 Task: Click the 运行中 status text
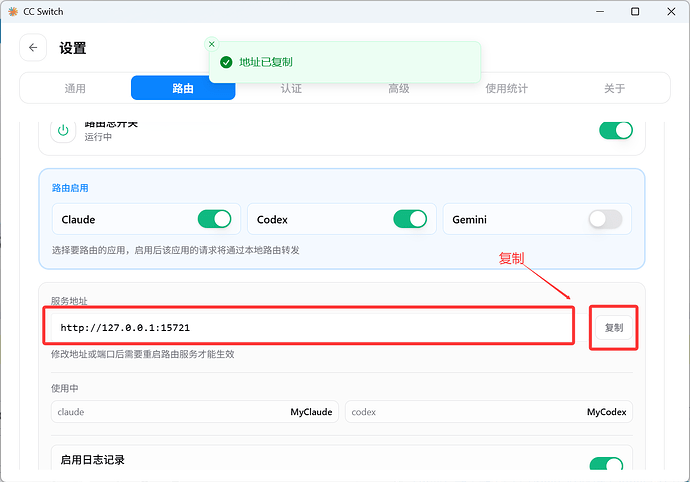98,137
